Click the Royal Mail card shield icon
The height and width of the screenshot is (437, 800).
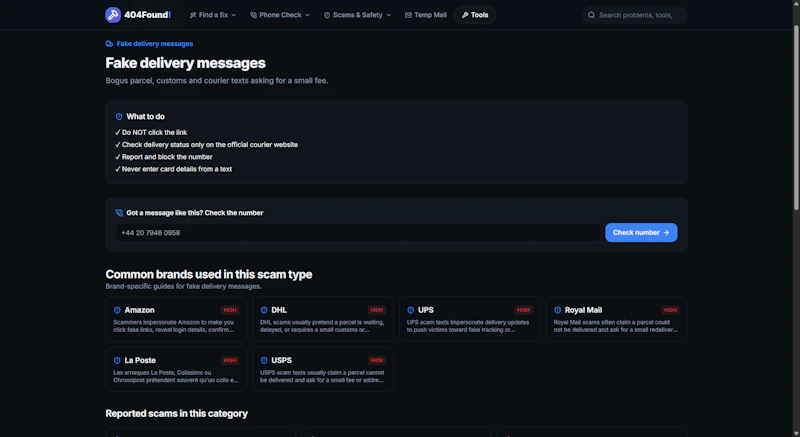point(558,310)
